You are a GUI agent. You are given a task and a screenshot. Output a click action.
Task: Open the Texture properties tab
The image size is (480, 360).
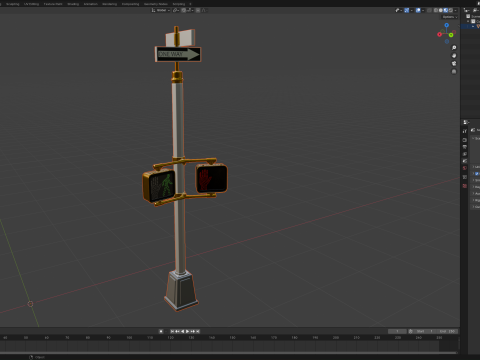tap(465, 186)
